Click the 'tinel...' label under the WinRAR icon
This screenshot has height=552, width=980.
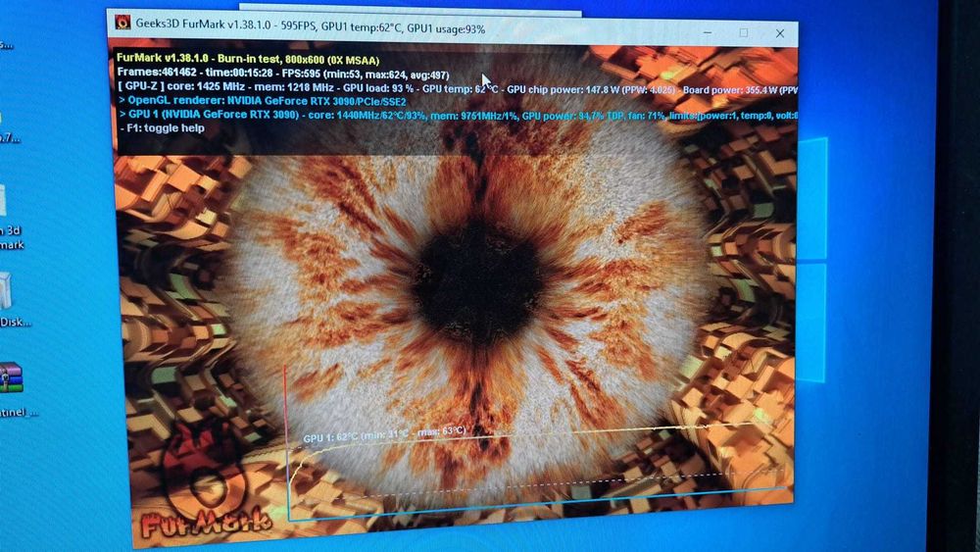[19, 412]
